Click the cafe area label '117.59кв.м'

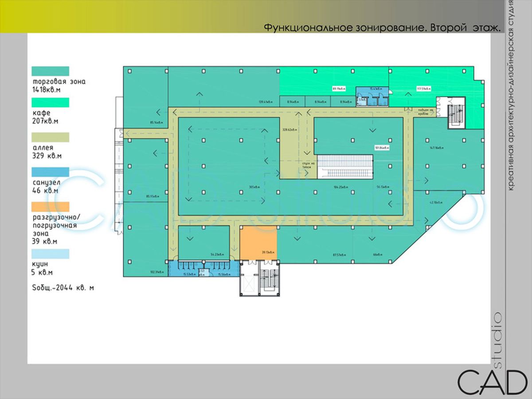424,88
